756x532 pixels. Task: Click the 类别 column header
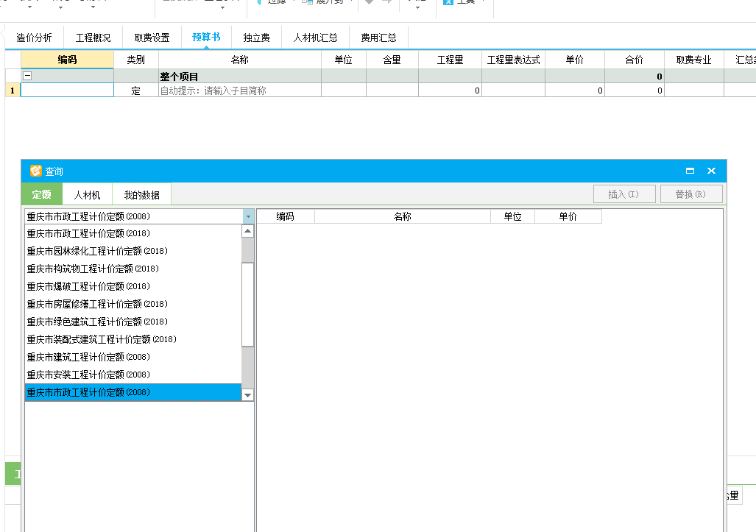pos(136,60)
